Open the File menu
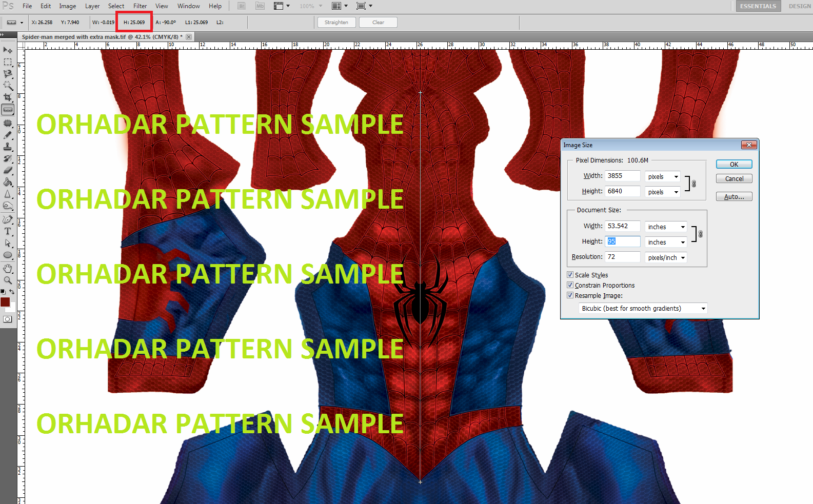 point(27,6)
